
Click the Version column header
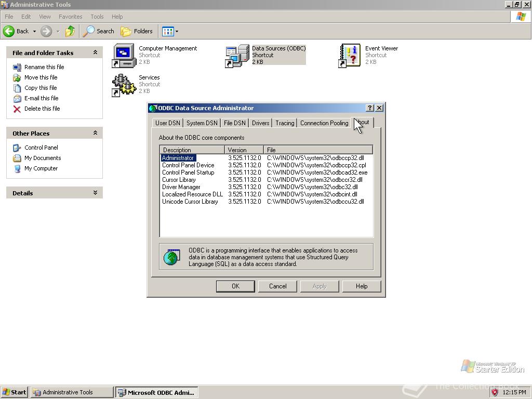pyautogui.click(x=244, y=150)
